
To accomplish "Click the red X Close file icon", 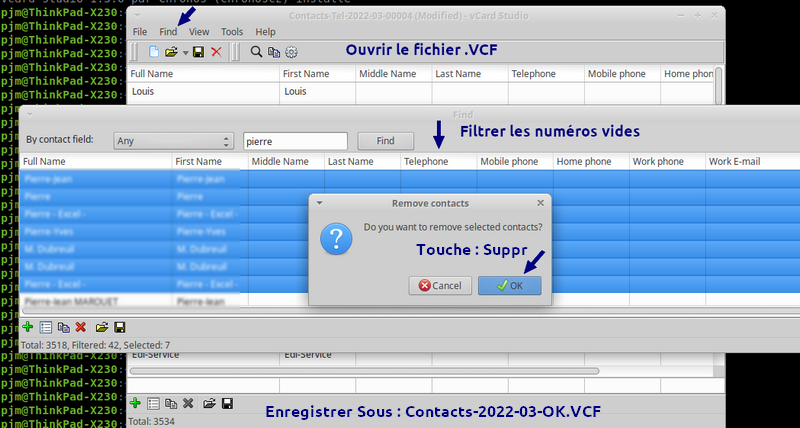I will click(216, 52).
